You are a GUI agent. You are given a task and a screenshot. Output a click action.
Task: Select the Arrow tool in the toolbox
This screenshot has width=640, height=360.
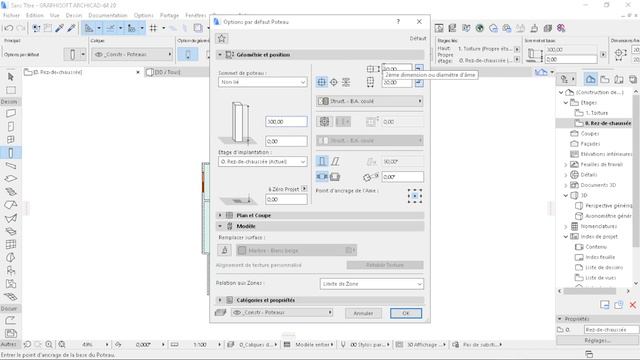[x=11, y=77]
